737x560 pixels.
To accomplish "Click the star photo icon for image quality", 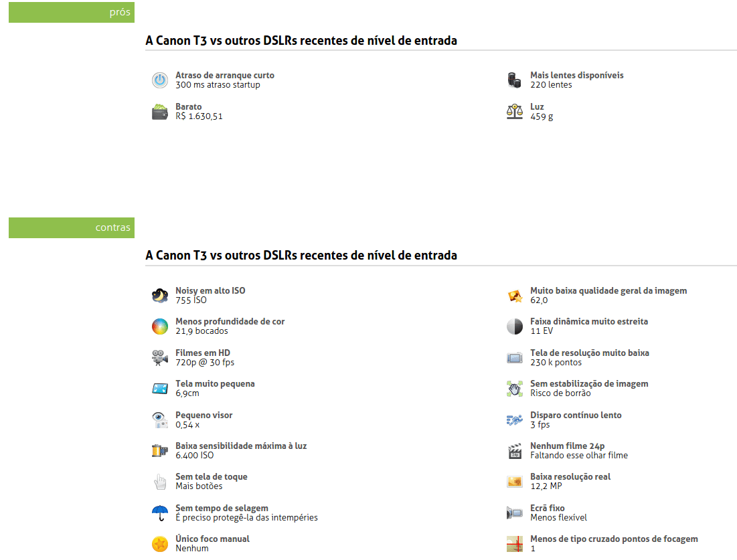I will [515, 296].
